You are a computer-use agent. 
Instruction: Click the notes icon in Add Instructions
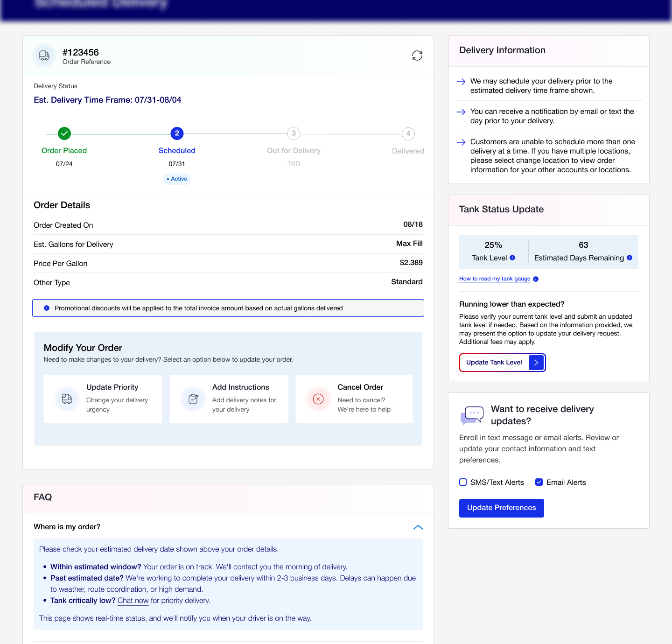click(193, 399)
